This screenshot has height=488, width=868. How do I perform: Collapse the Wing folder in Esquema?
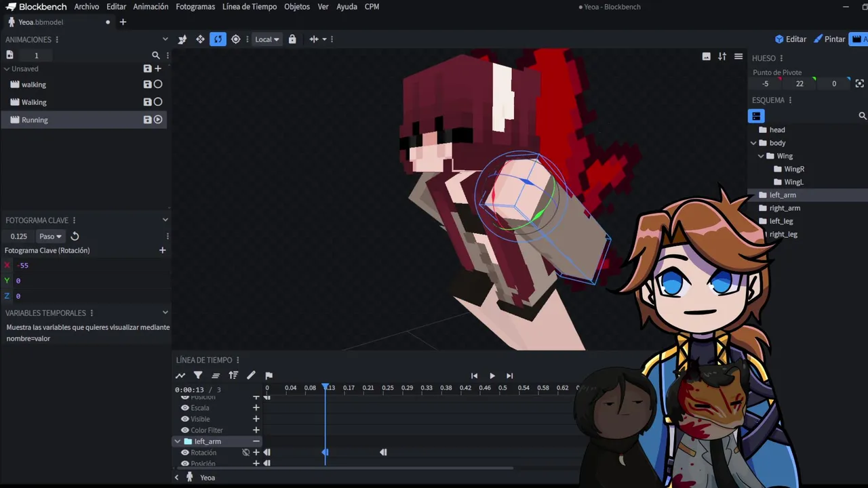point(761,156)
